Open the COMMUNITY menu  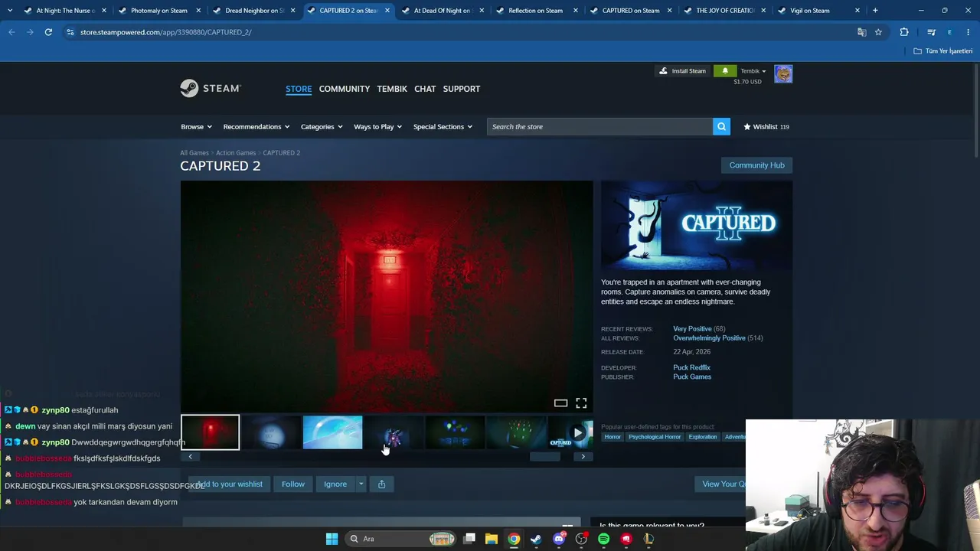tap(345, 89)
